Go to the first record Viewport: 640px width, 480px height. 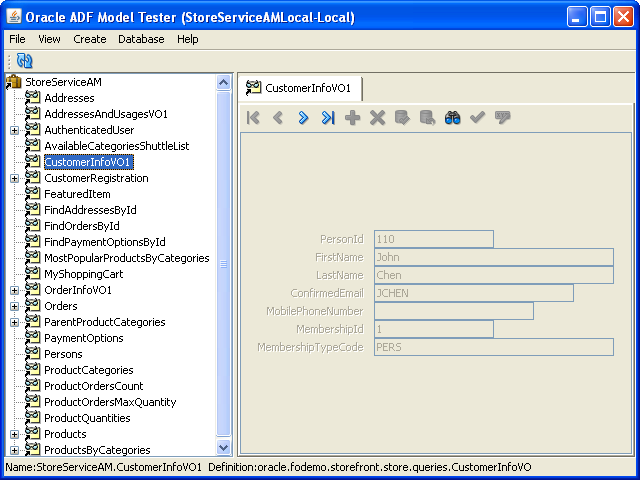[253, 118]
